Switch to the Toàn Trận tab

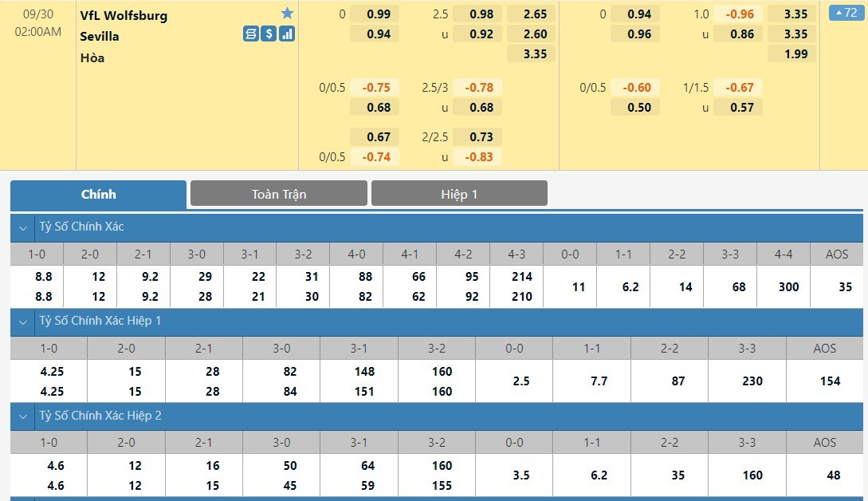pos(279,194)
